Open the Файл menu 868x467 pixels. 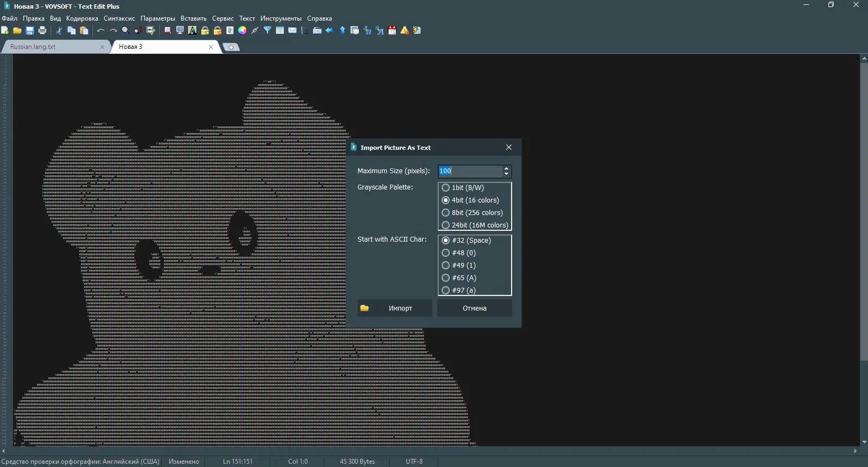click(x=10, y=18)
